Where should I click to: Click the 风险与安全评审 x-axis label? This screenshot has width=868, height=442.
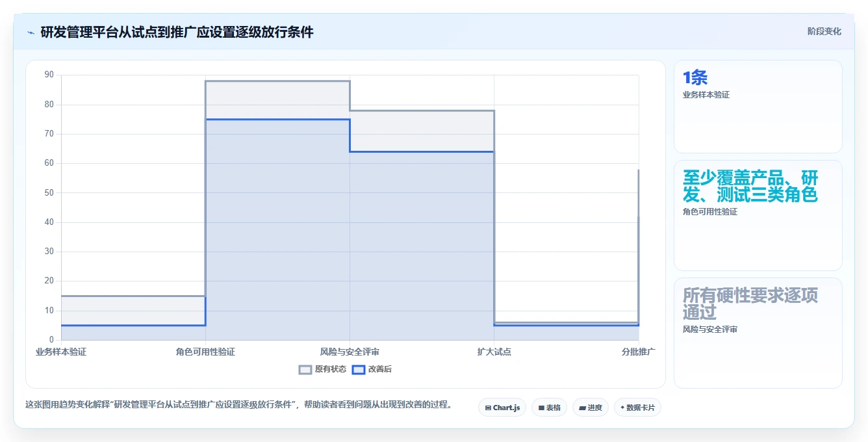[350, 352]
